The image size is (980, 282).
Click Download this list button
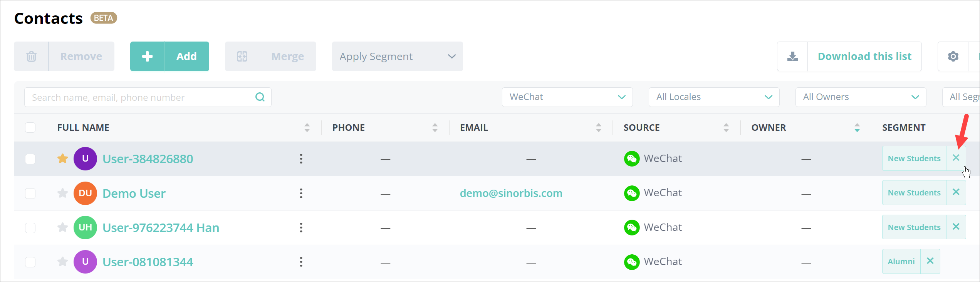click(864, 57)
